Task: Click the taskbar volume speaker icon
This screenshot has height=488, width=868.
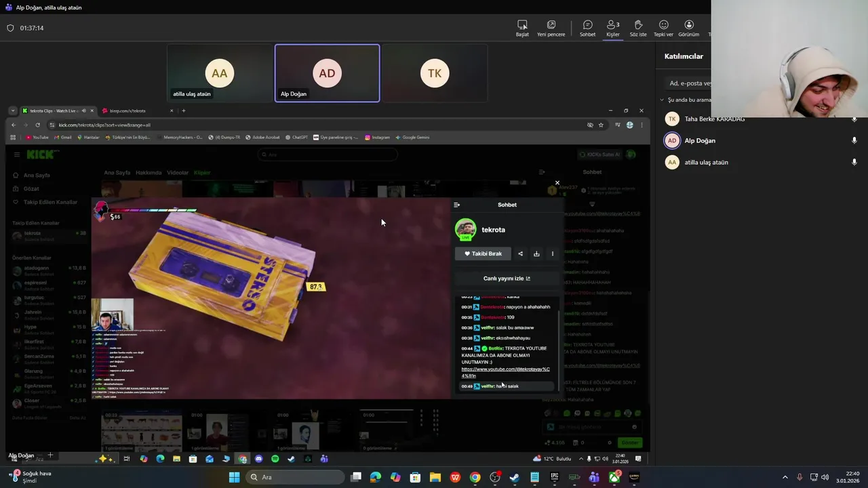Action: coord(825,477)
